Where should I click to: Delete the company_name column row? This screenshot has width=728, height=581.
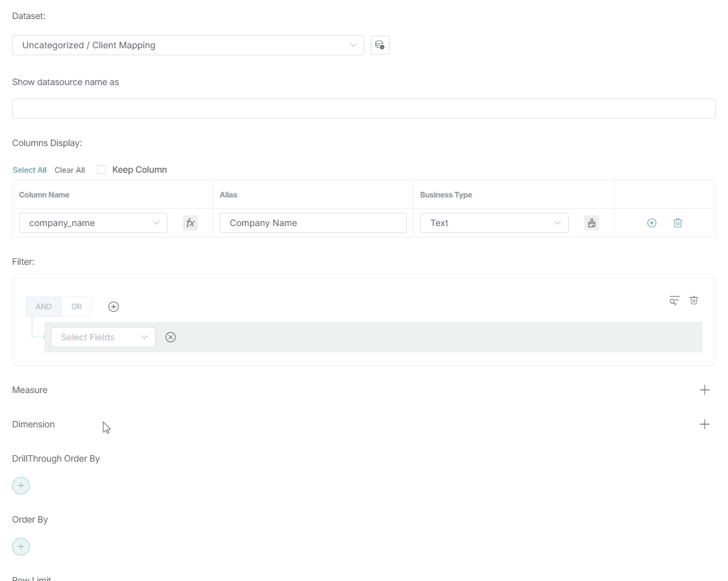click(678, 223)
